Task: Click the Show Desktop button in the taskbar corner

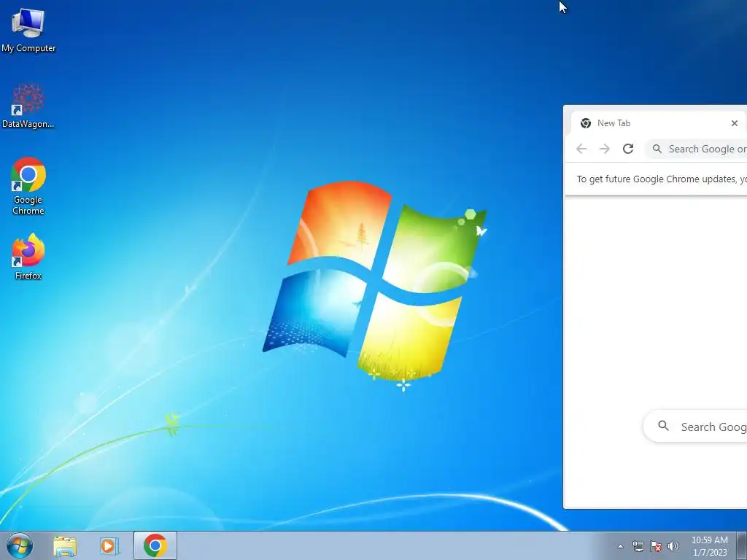Action: coord(742,545)
